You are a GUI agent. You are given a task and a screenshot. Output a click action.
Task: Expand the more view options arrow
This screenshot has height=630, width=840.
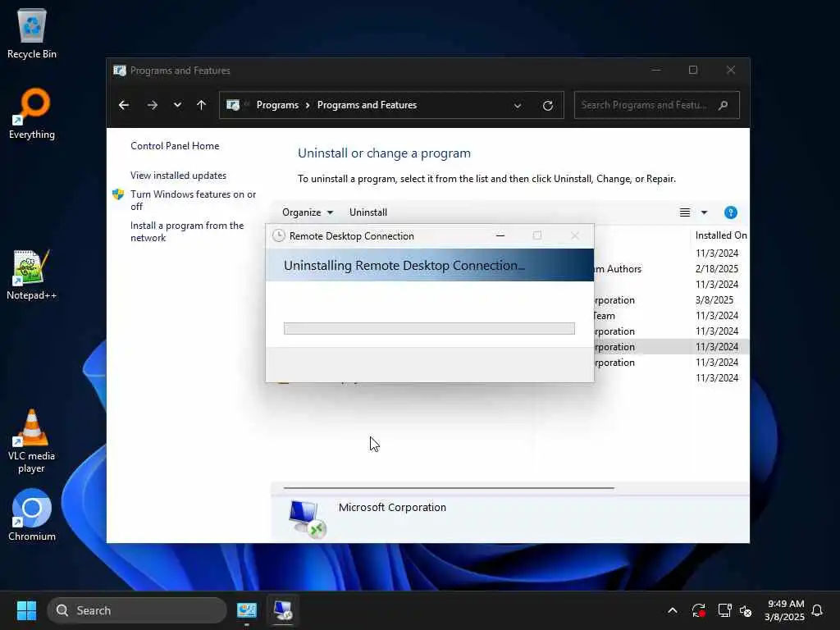705,212
